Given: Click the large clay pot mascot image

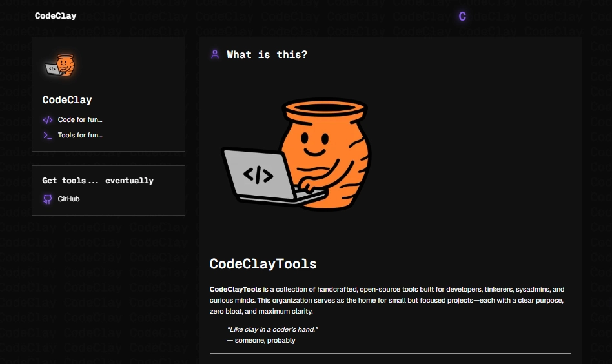Looking at the screenshot, I should [x=296, y=154].
